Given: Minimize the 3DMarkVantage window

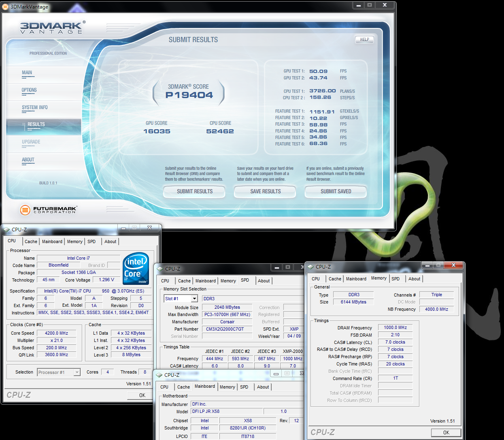Looking at the screenshot, I should (x=358, y=5).
